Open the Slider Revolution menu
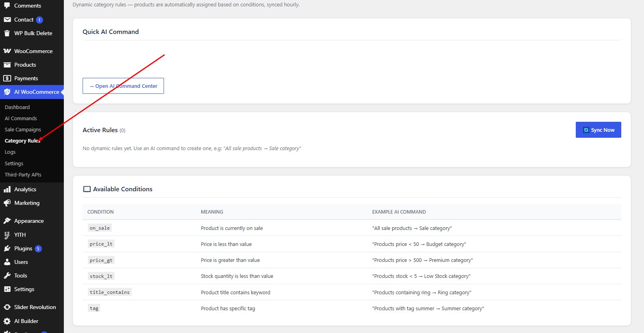Viewport: 644px width, 333px height. click(32, 307)
